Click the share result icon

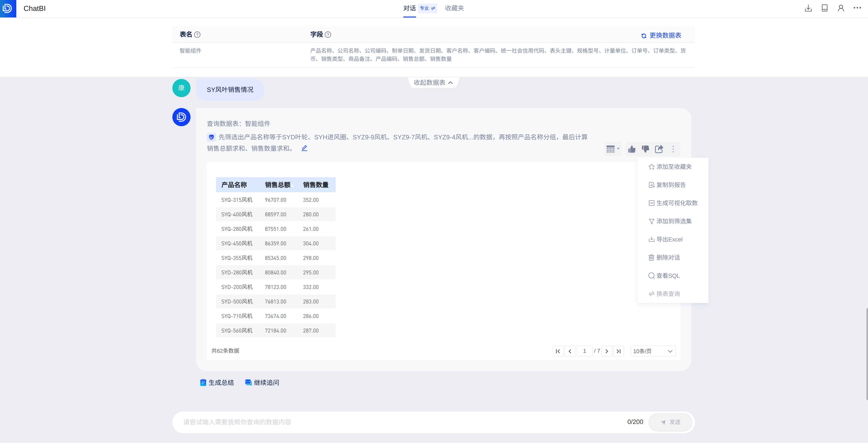point(659,149)
